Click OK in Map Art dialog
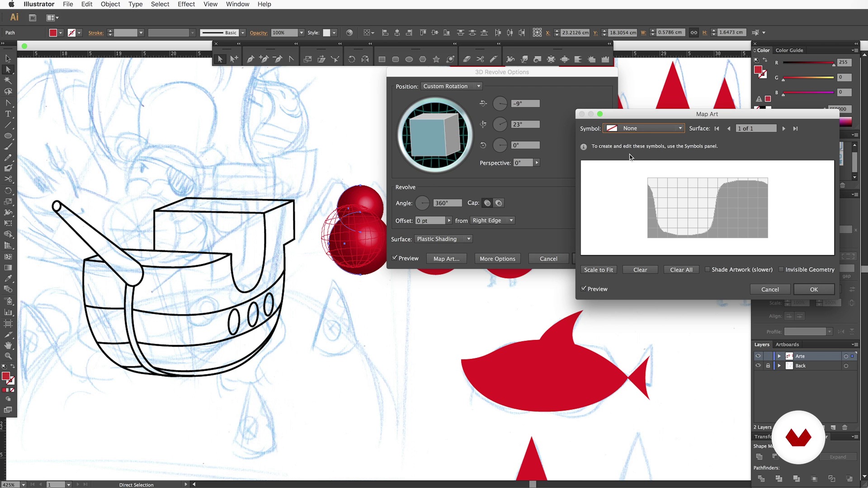 point(814,289)
